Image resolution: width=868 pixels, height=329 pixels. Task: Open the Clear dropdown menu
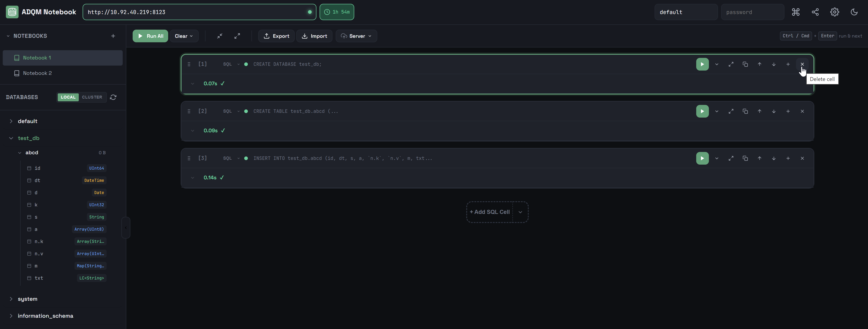[184, 36]
